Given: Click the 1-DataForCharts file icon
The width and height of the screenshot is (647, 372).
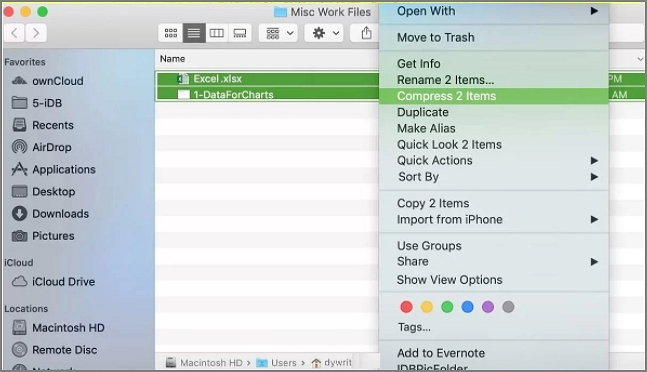Looking at the screenshot, I should point(183,94).
